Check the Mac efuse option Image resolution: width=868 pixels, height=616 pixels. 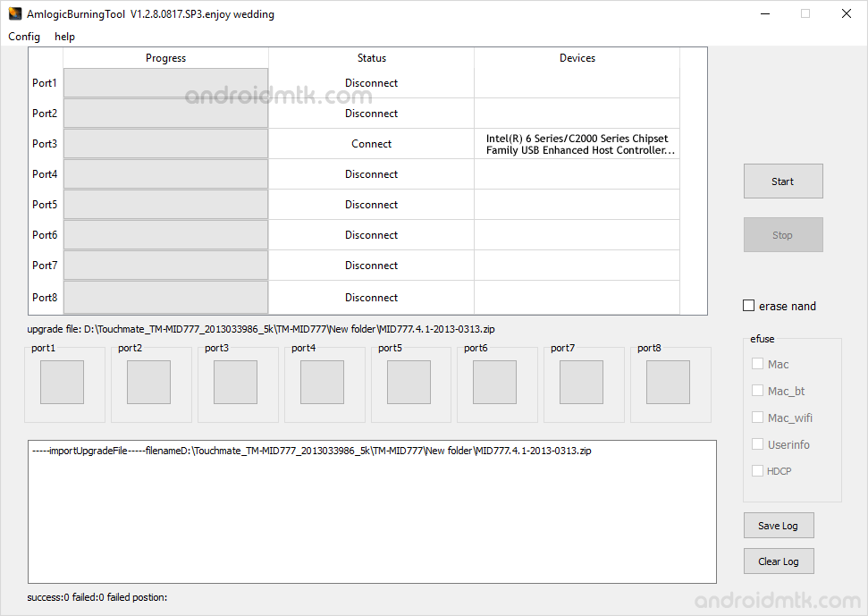click(756, 364)
